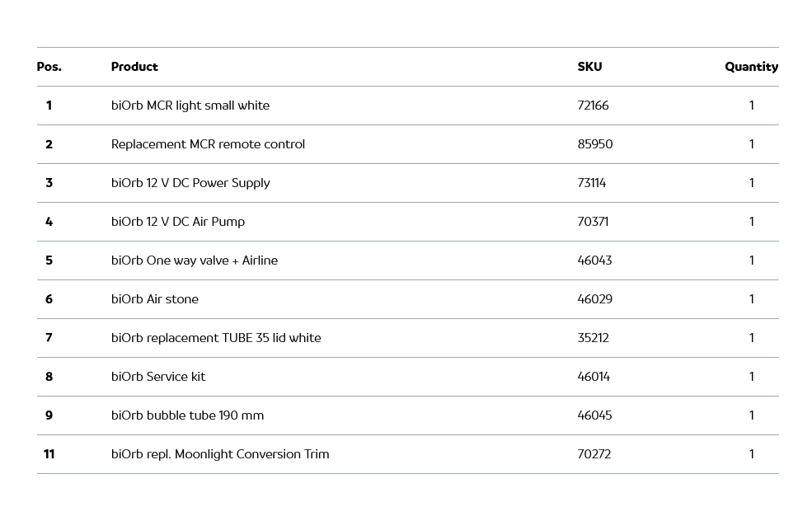The image size is (812, 521).
Task: Click SKU number 72166
Action: 593,106
